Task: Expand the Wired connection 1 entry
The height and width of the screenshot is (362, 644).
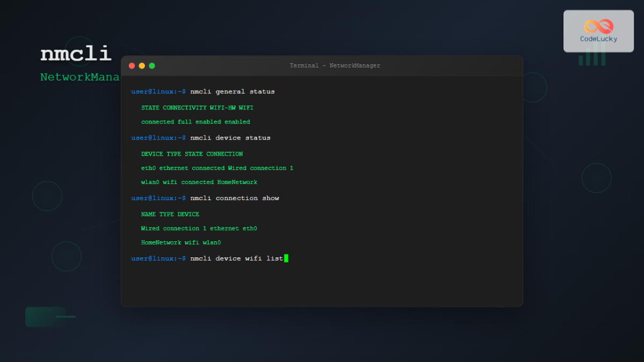Action: click(199, 228)
